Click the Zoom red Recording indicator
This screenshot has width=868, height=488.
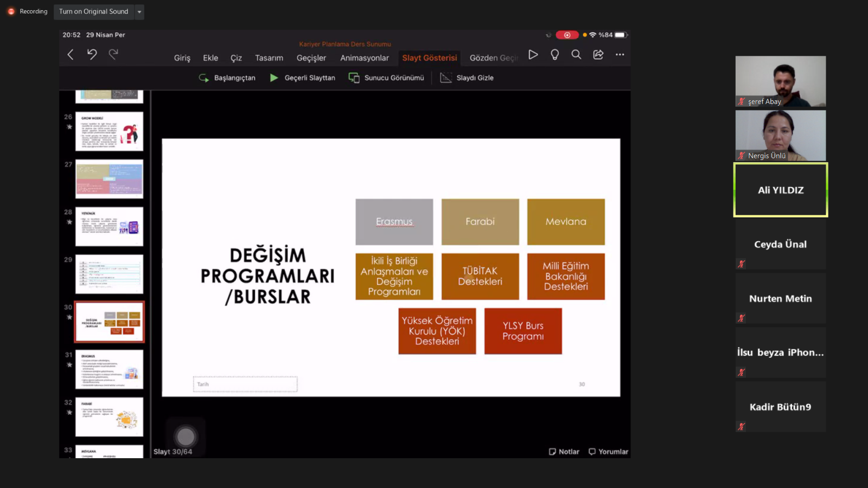(x=11, y=11)
